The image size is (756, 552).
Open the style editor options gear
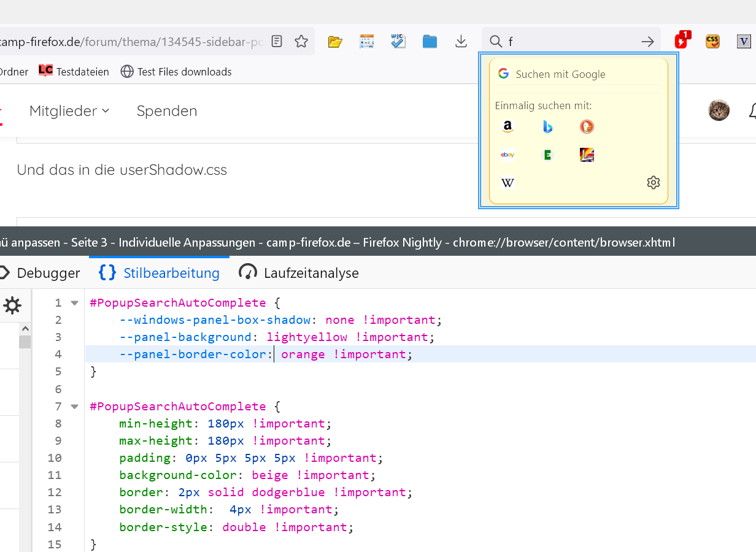coord(12,305)
